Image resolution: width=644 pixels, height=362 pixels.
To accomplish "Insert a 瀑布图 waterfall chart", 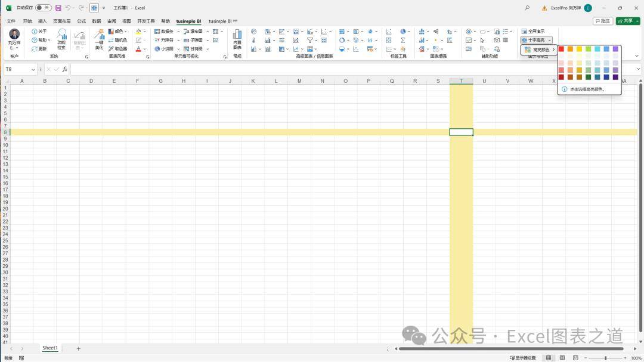I will (193, 32).
